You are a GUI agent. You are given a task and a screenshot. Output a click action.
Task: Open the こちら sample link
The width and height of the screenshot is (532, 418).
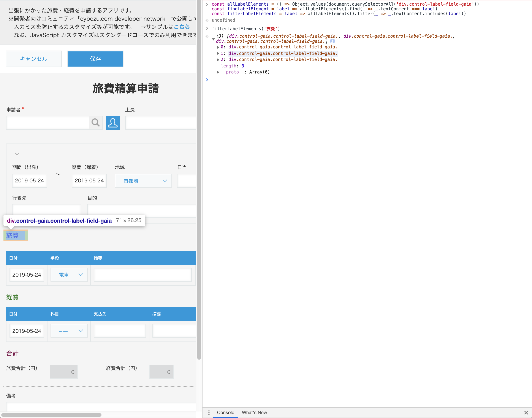182,27
